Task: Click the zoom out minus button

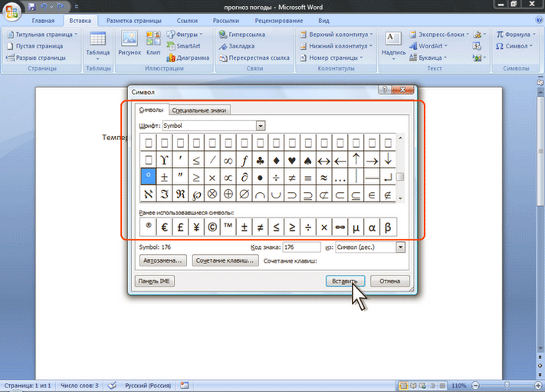Action: 476,385
